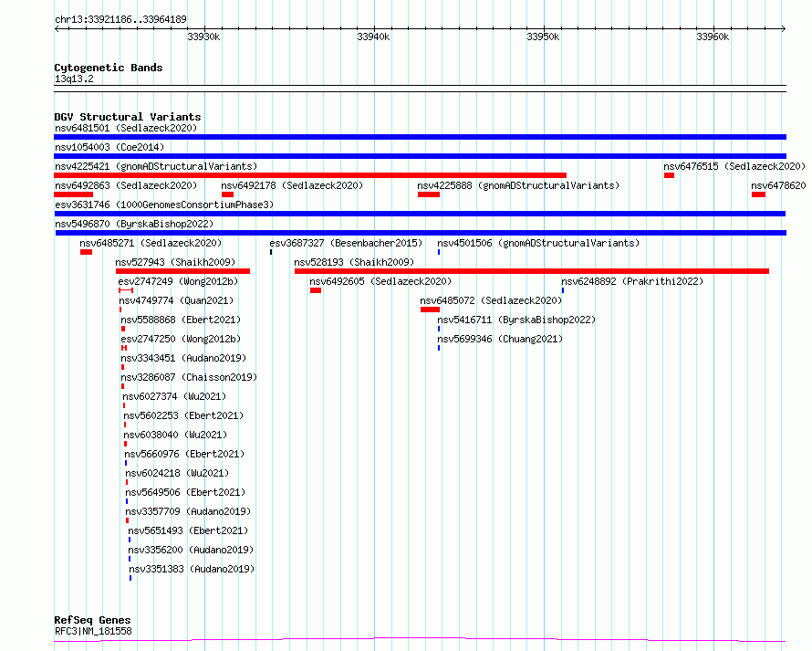Select the magenta RFC3 gene track line
This screenshot has width=812, height=651.
pyautogui.click(x=420, y=640)
